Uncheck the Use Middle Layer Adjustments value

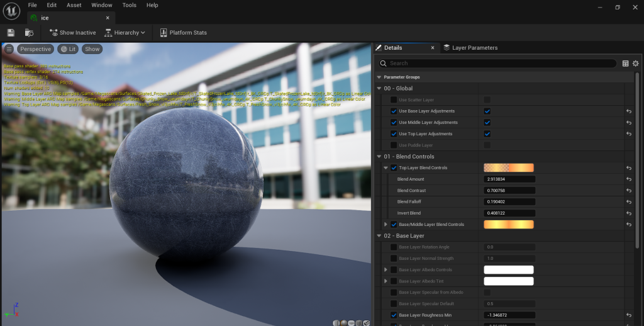click(487, 123)
